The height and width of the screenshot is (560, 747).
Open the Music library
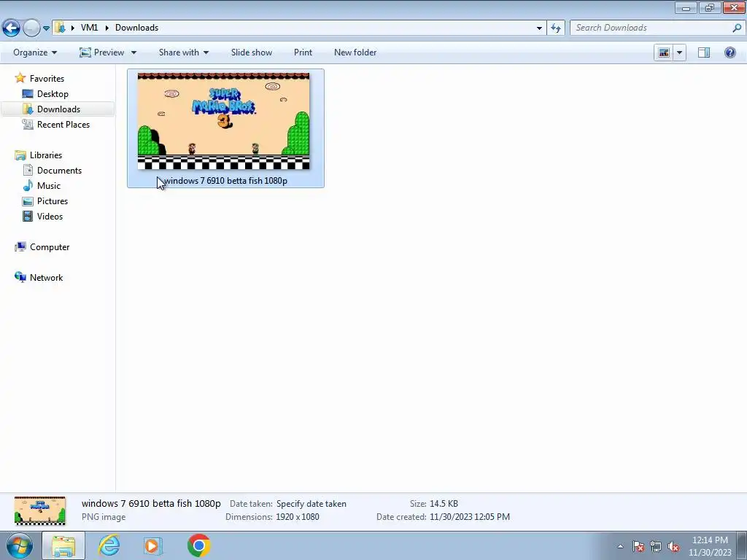[49, 186]
